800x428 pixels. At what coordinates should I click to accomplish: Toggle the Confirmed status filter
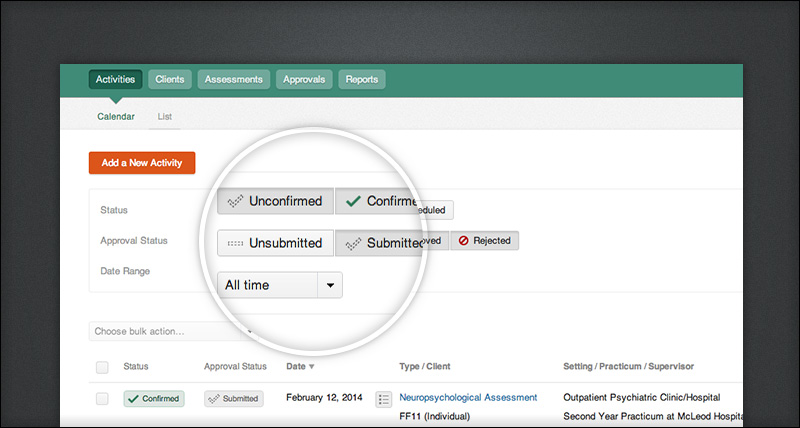pyautogui.click(x=378, y=201)
